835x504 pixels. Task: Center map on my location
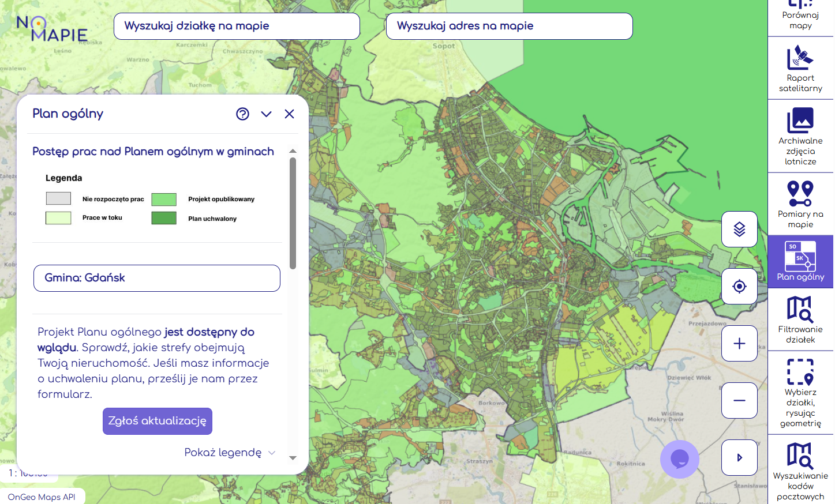coord(739,287)
